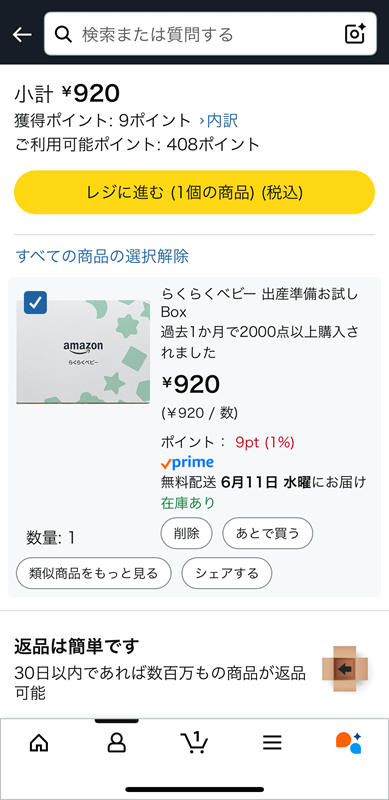Image resolution: width=389 pixels, height=800 pixels.
Task: Click the あとで買う button
Action: coord(268,534)
